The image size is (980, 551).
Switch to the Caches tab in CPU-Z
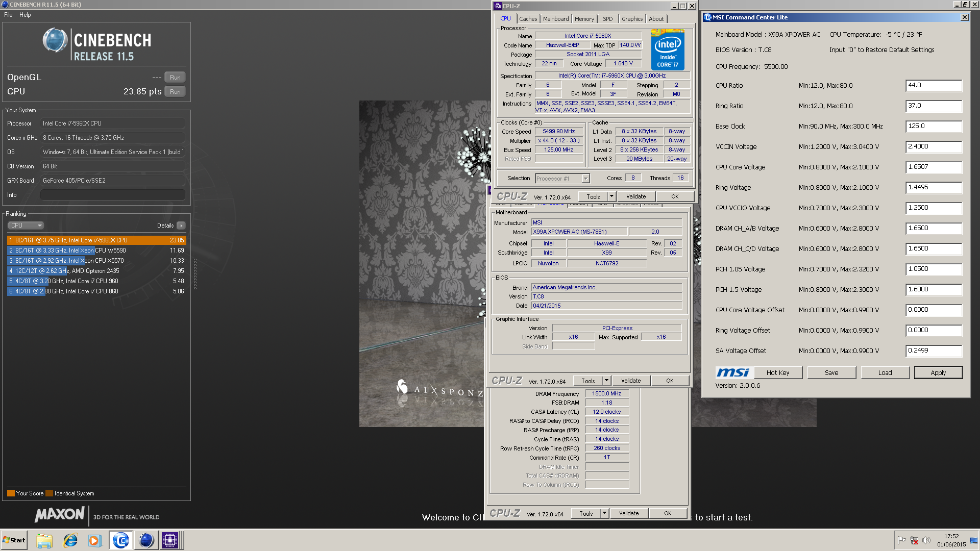(x=528, y=19)
